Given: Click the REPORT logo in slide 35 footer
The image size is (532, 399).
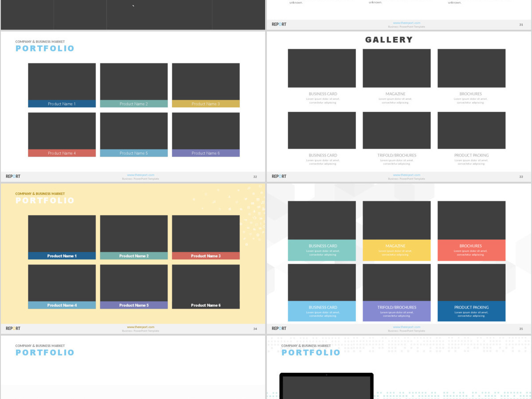Looking at the screenshot, I should 279,328.
